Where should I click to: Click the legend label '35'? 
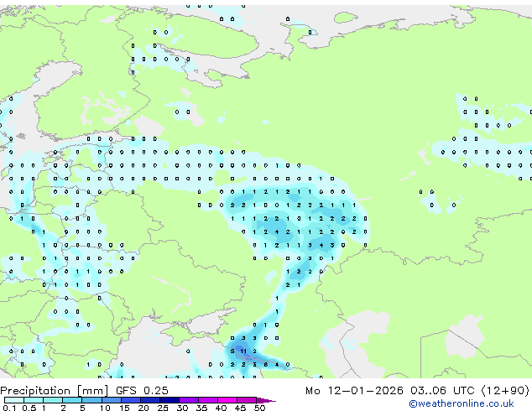(201, 408)
